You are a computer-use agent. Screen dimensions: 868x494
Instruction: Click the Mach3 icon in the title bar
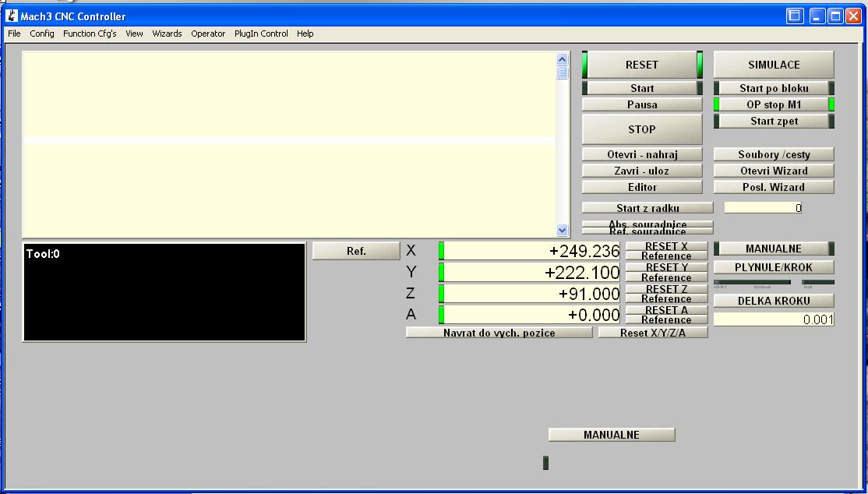tap(12, 16)
